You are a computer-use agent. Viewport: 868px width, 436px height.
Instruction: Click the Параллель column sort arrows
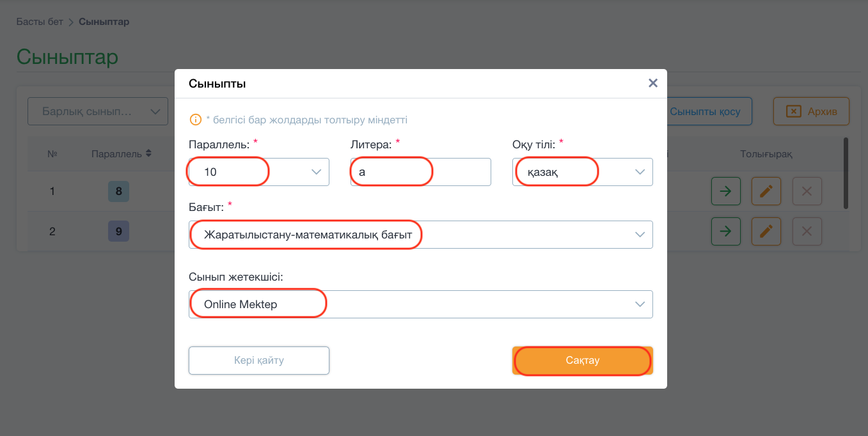pyautogui.click(x=148, y=153)
